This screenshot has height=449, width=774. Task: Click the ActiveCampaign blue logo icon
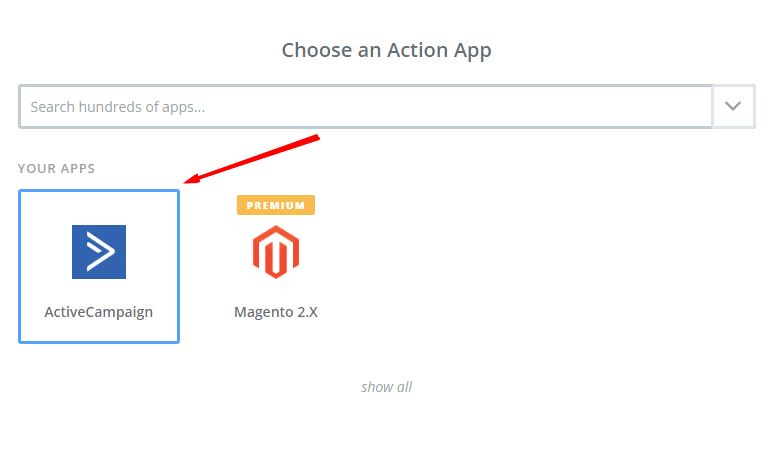[x=99, y=252]
